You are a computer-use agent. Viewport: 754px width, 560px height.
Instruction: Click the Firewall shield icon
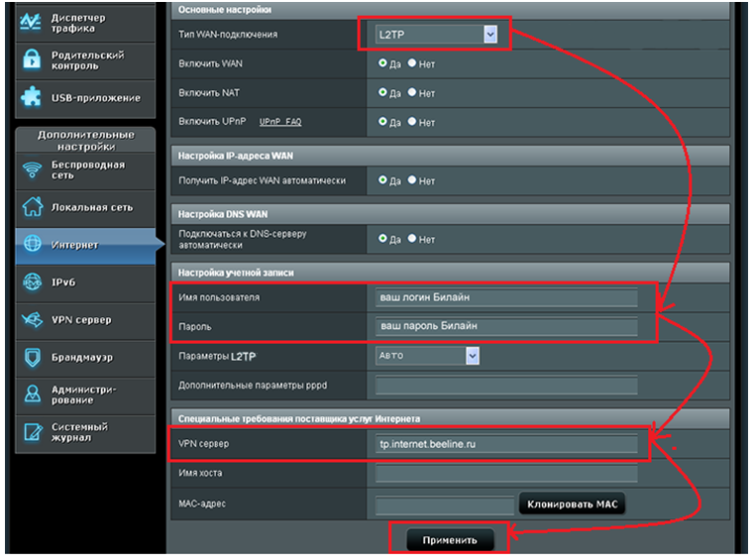33,358
